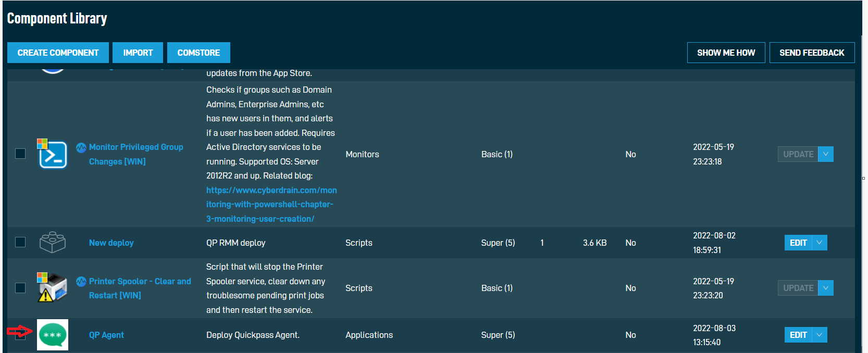
Task: Click CREATE COMPONENT button
Action: click(x=58, y=53)
